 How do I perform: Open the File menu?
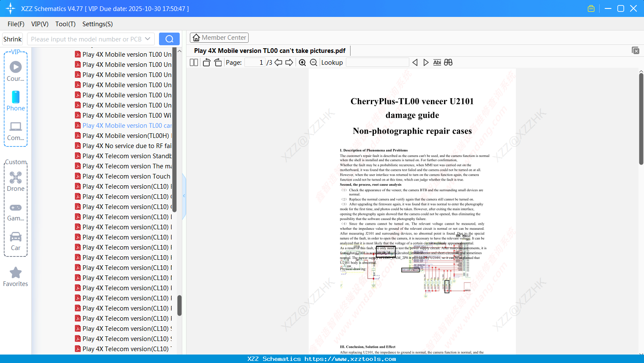pos(16,24)
